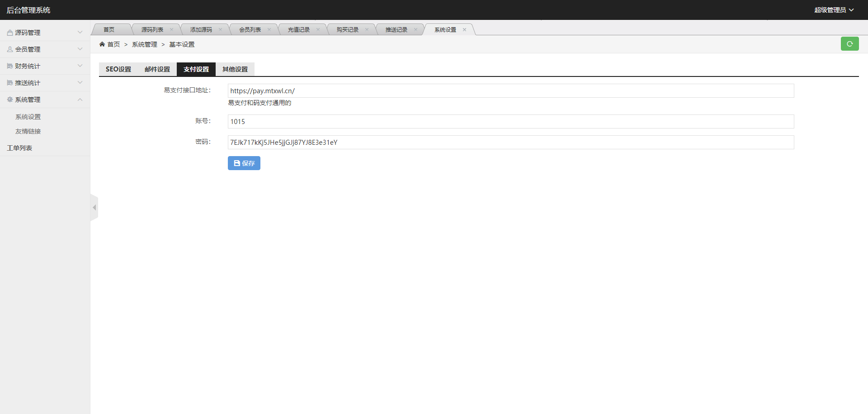The height and width of the screenshot is (414, 868).
Task: Close the 购买记录 tab
Action: (367, 30)
